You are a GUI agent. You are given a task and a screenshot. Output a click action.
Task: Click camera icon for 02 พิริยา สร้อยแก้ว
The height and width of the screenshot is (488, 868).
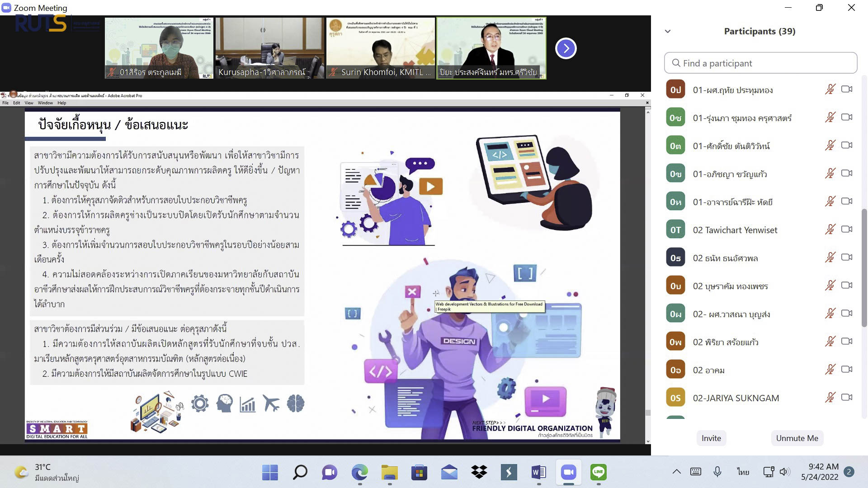[847, 342]
